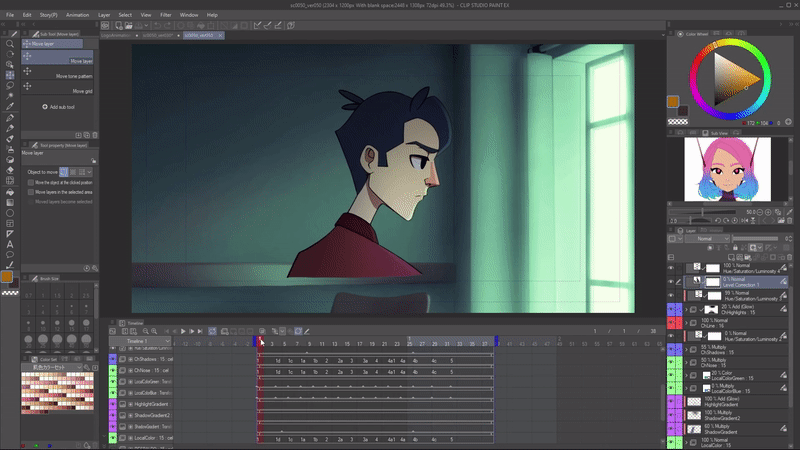Image resolution: width=800 pixels, height=450 pixels.
Task: Choose Move grid sub tool
Action: (57, 87)
